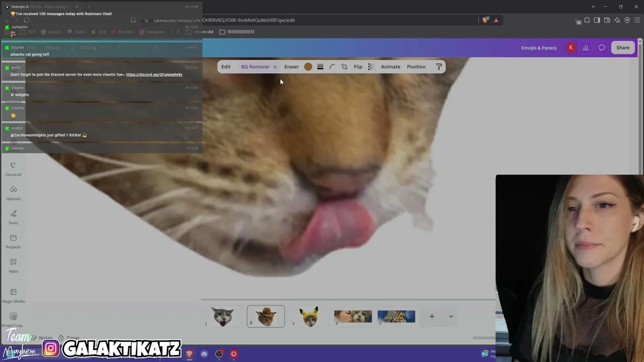Click the copy style paint roller icon
This screenshot has width=644, height=362.
[439, 67]
